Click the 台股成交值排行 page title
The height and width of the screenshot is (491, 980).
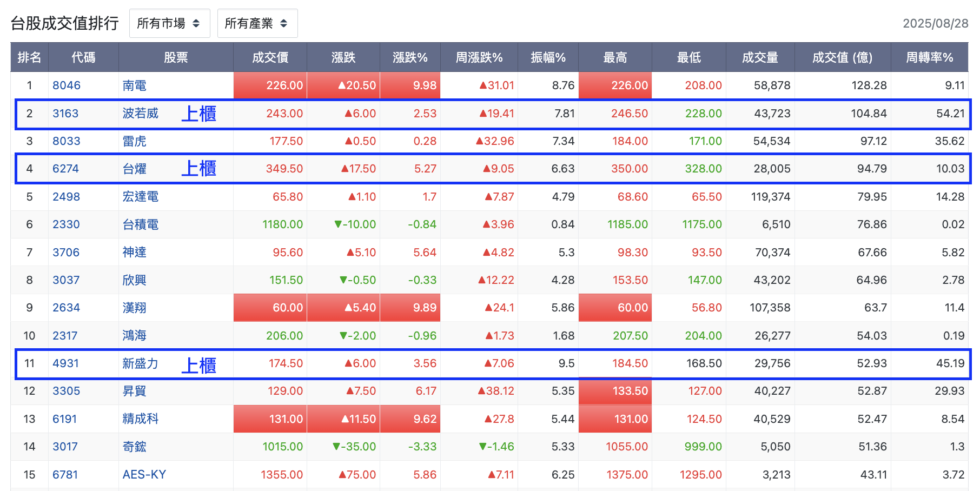click(65, 23)
